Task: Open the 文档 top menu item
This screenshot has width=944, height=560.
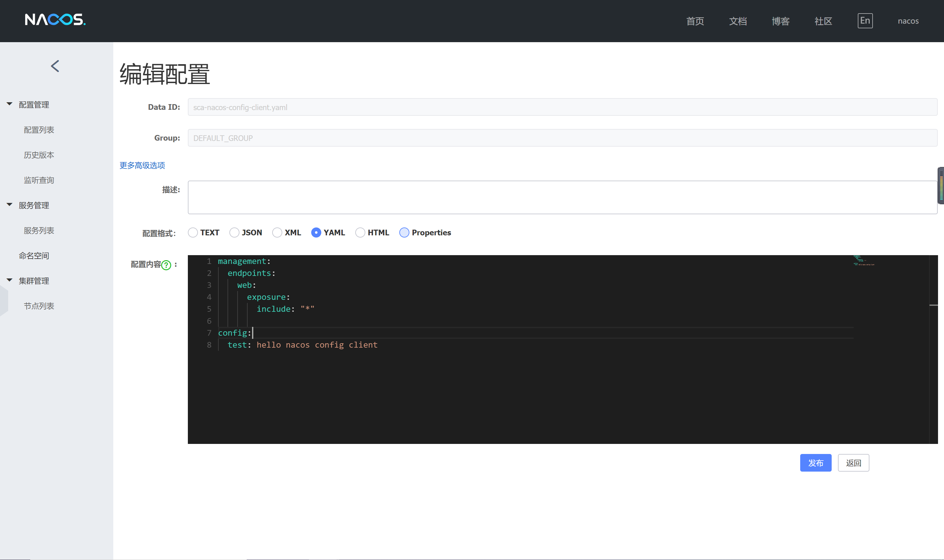Action: (738, 21)
